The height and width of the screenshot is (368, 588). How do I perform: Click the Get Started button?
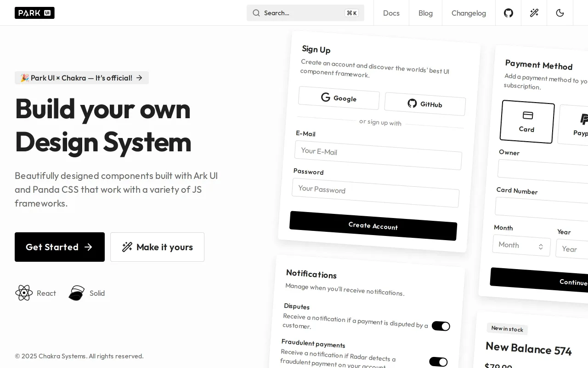coord(60,247)
